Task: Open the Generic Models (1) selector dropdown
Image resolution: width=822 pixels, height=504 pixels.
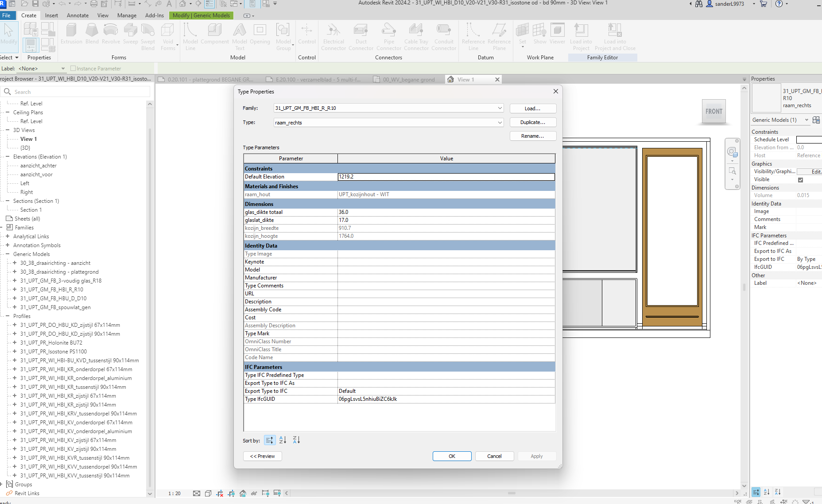Action: (x=807, y=120)
